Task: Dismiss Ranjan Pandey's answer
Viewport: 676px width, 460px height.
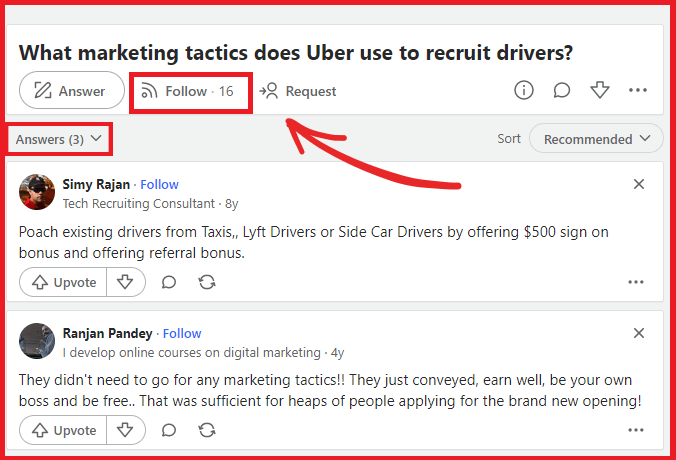Action: [638, 333]
